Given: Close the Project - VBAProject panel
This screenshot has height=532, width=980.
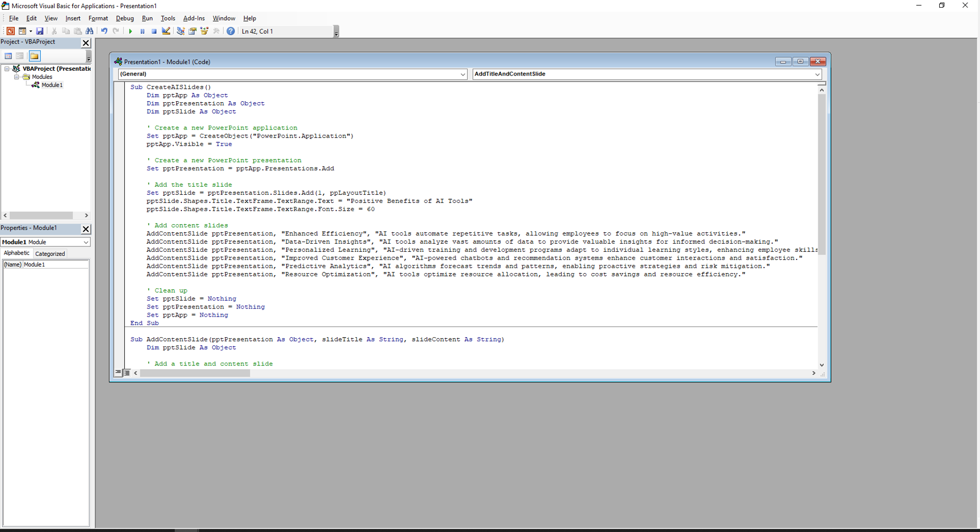Looking at the screenshot, I should point(85,43).
